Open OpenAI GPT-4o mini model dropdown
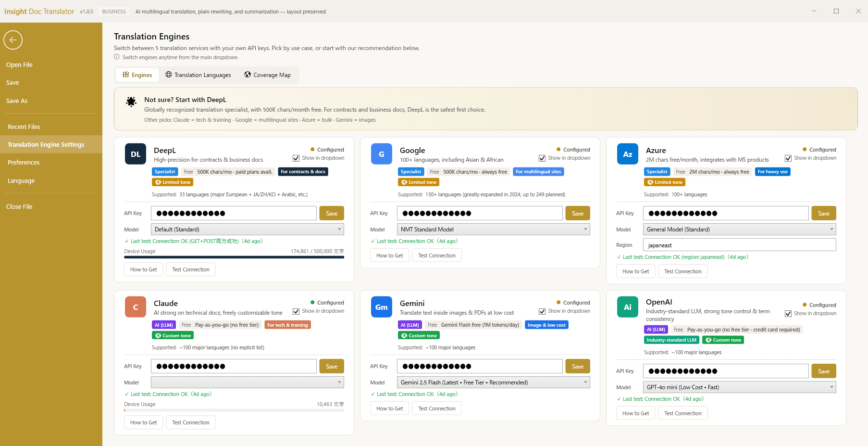 coord(740,387)
